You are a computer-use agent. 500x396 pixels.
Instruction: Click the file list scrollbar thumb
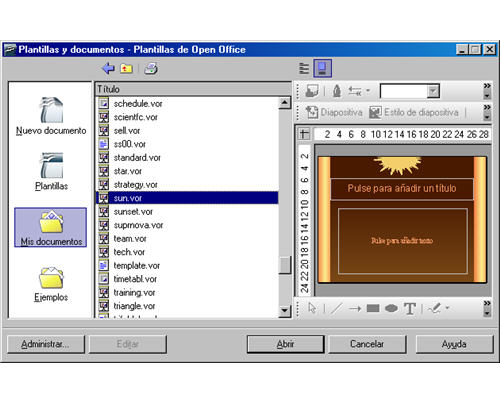(285, 265)
